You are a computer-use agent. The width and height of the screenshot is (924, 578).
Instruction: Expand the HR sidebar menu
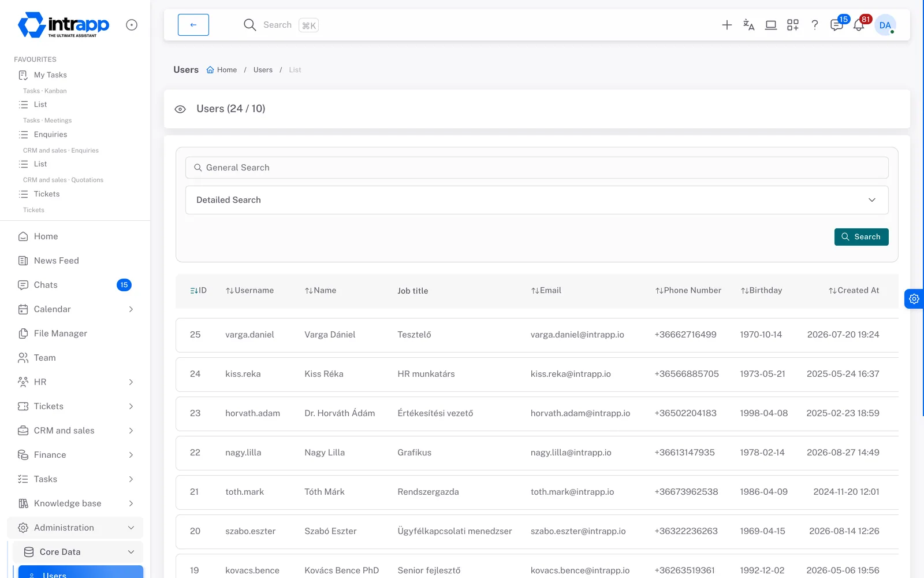(x=75, y=382)
